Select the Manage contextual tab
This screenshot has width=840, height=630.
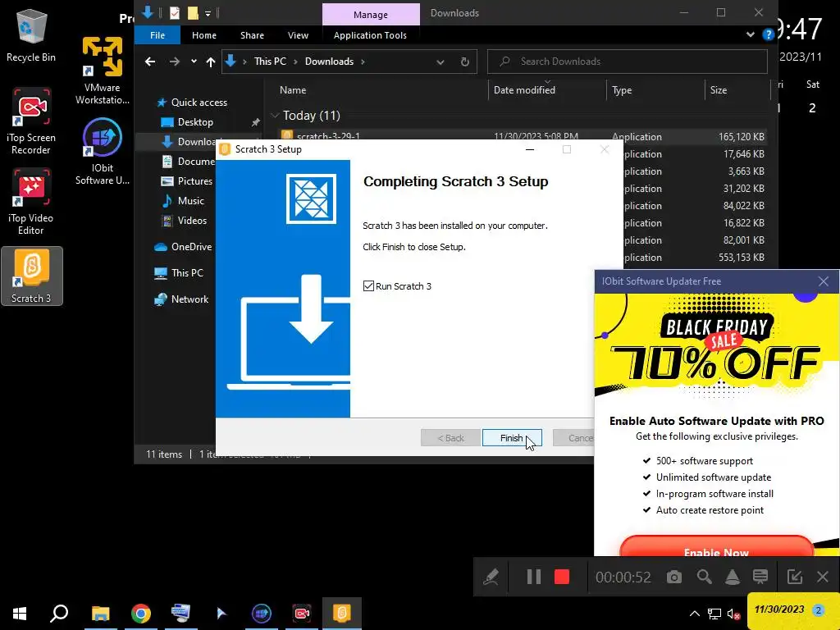(x=370, y=15)
